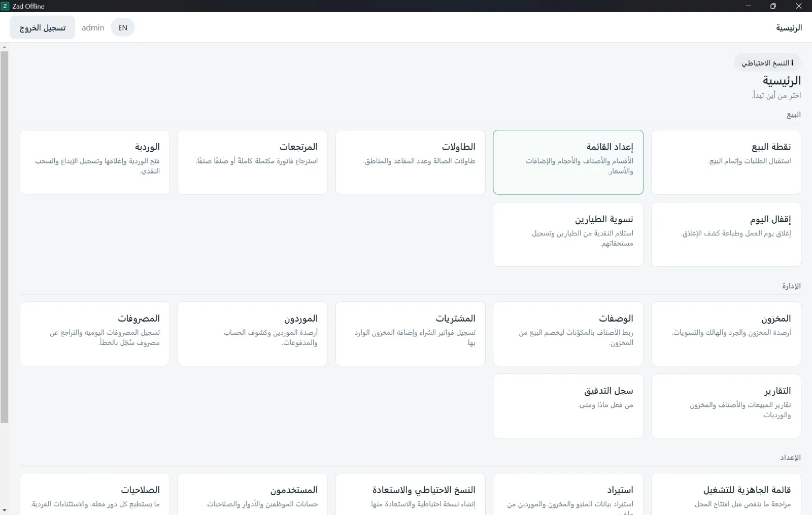Viewport: 812px width, 515px height.
Task: Open the الوردية shift card
Action: click(x=95, y=162)
